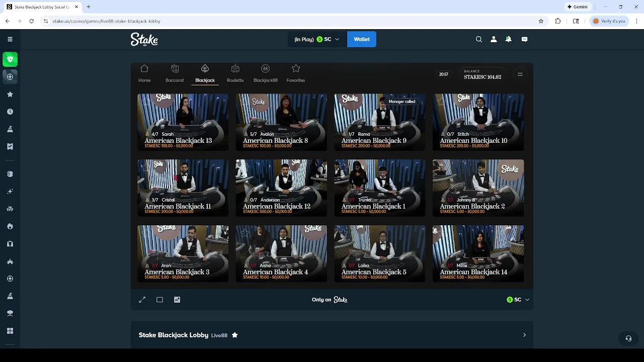644x362 pixels.
Task: Open the sidebar four-squares grid icon
Action: pos(10,331)
